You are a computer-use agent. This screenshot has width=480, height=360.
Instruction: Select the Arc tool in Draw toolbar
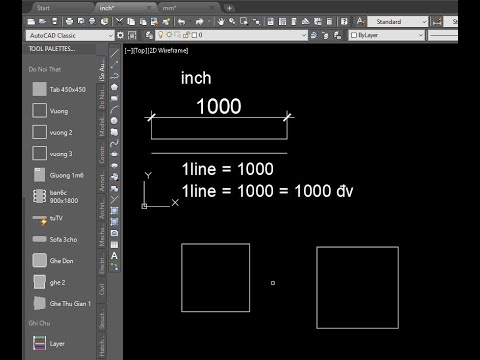click(x=114, y=109)
